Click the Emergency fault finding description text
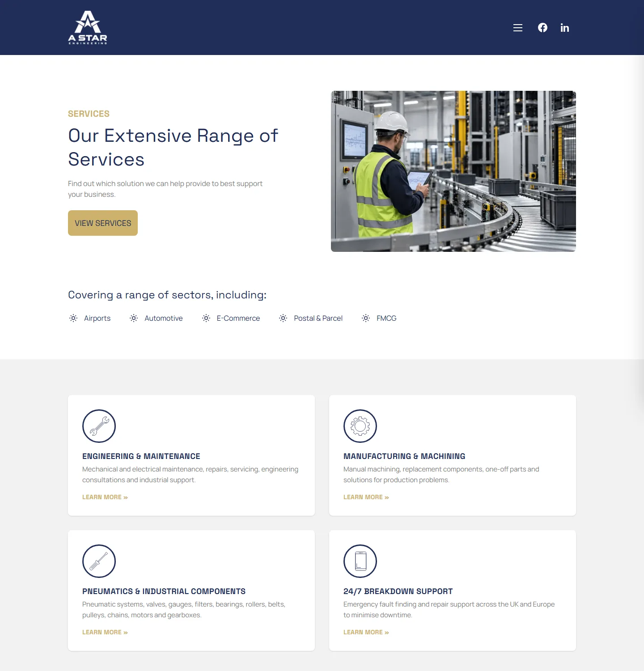The width and height of the screenshot is (644, 671). (449, 609)
